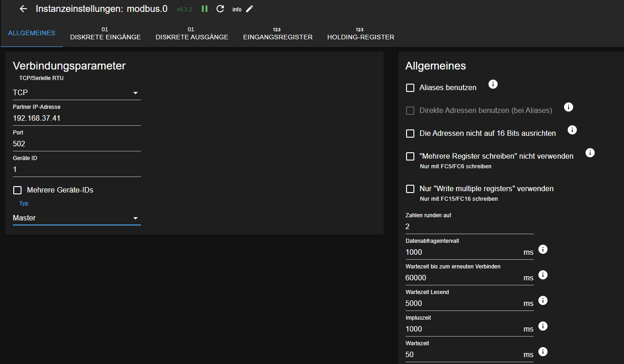Enable the Aliases benutzen checkbox
624x364 pixels.
click(x=410, y=87)
